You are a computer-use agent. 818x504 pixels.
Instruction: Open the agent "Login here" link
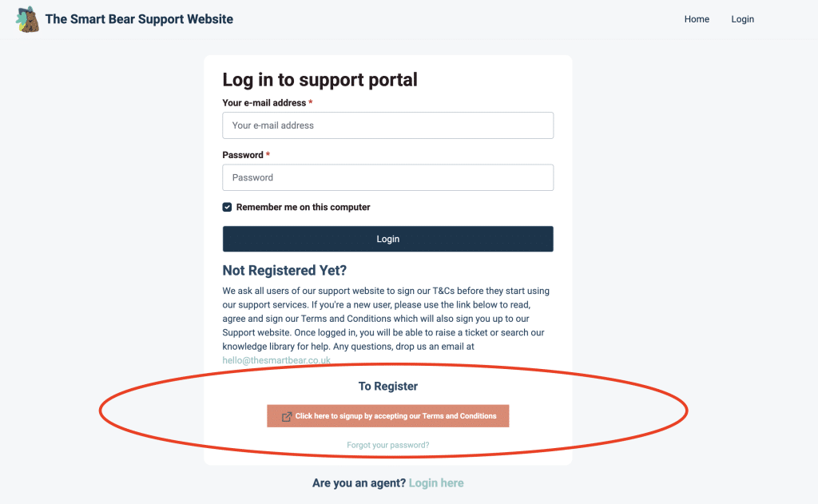(x=436, y=483)
